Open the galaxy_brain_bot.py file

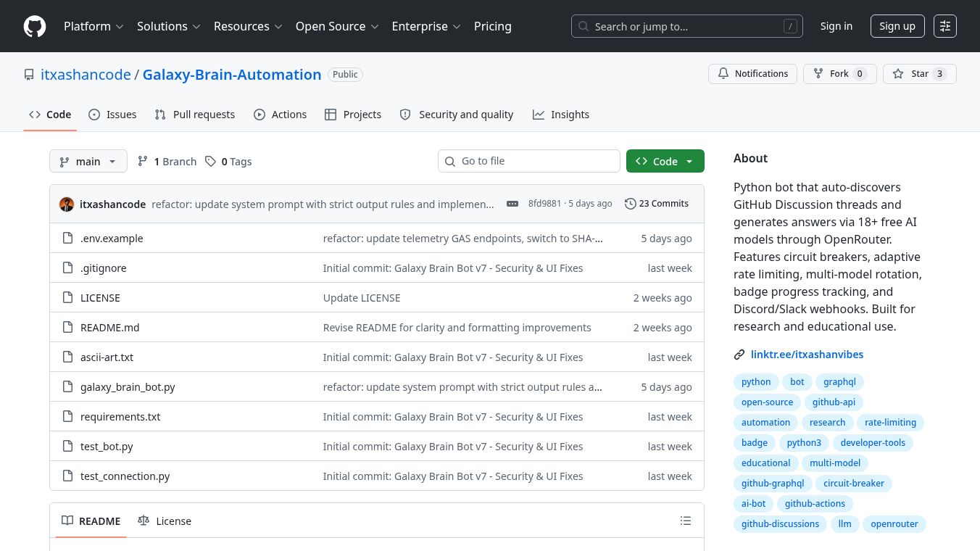coord(128,387)
